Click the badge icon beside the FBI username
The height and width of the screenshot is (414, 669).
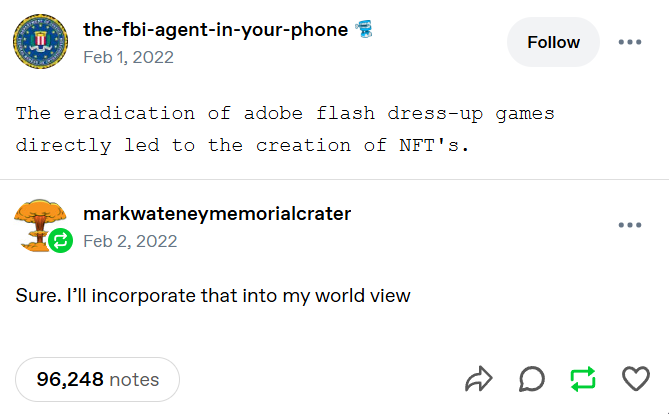click(362, 30)
